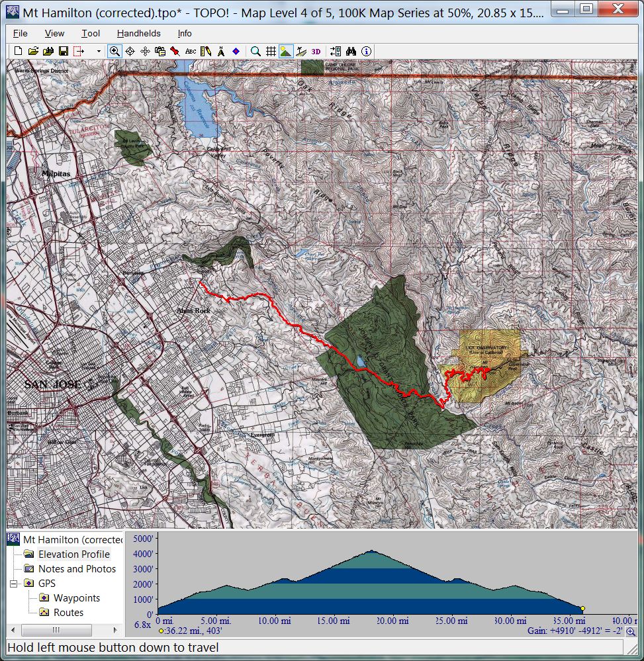Select Waypoints under GPS
644x661 pixels.
point(77,598)
